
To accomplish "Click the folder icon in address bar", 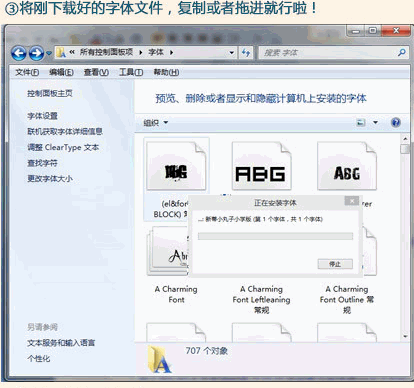I will (61, 52).
